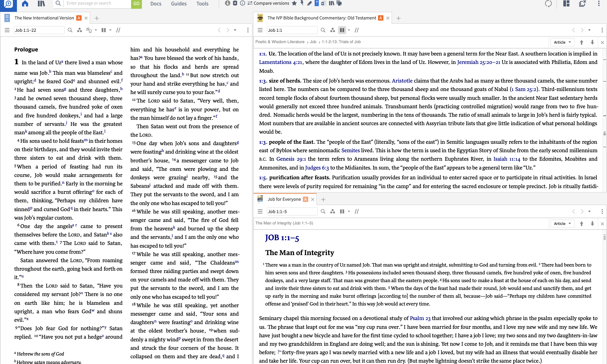Click the favorites star icon in toolbar
This screenshot has width=607, height=364.
(294, 3)
